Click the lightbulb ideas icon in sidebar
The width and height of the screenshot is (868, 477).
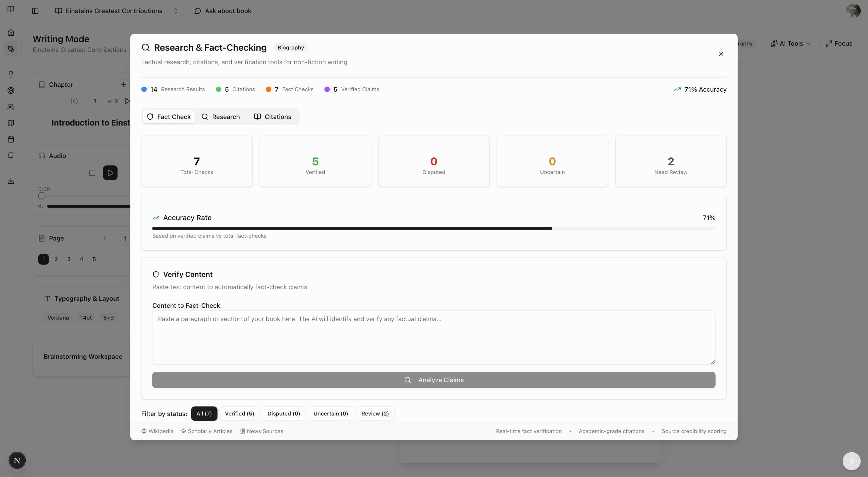tap(11, 74)
